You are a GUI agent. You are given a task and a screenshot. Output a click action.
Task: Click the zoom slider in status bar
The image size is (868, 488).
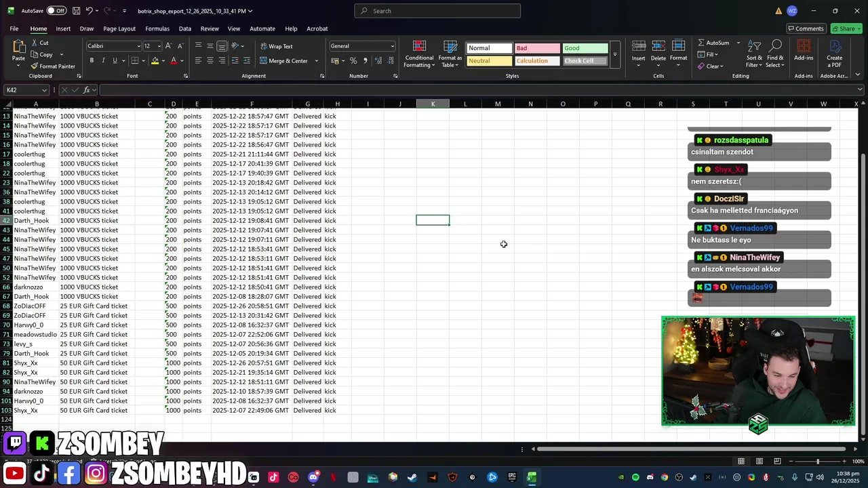817,462
